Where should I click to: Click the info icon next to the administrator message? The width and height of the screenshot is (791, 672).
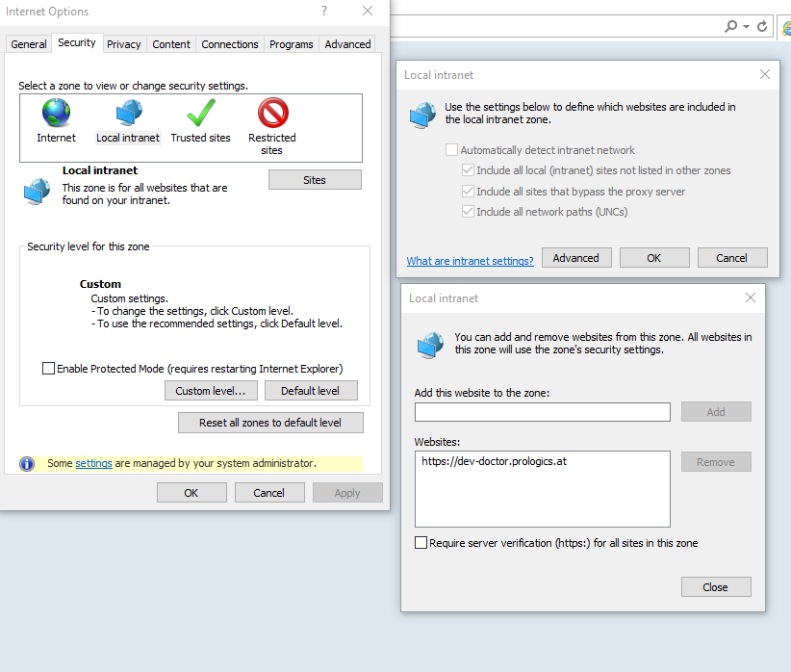(x=26, y=463)
